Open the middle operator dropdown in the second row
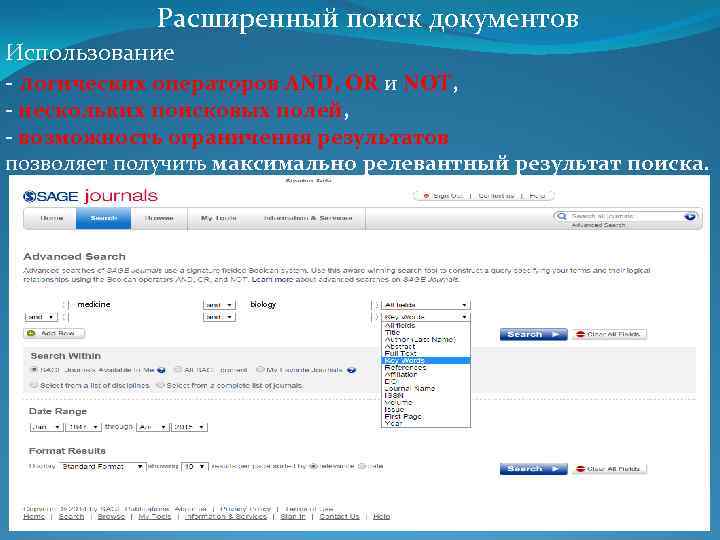 [219, 317]
